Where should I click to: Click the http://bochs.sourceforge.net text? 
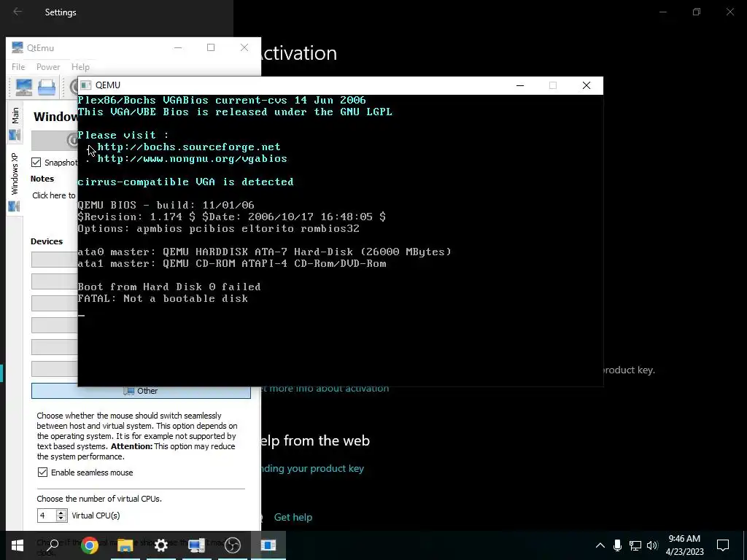(x=189, y=147)
